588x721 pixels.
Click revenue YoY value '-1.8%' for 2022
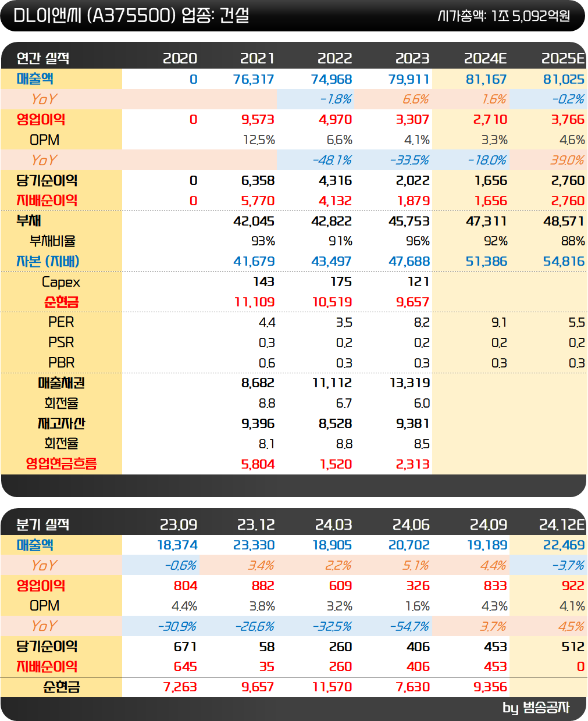(x=336, y=99)
